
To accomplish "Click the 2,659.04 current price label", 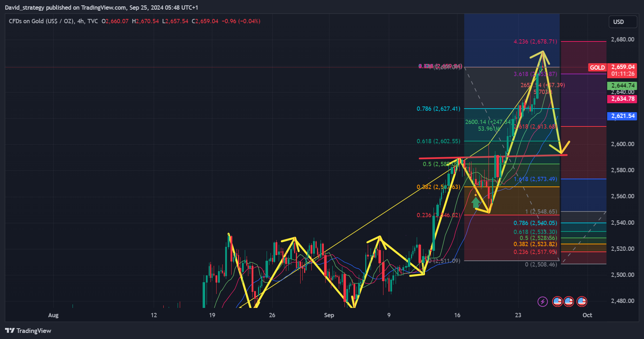I will coord(623,67).
